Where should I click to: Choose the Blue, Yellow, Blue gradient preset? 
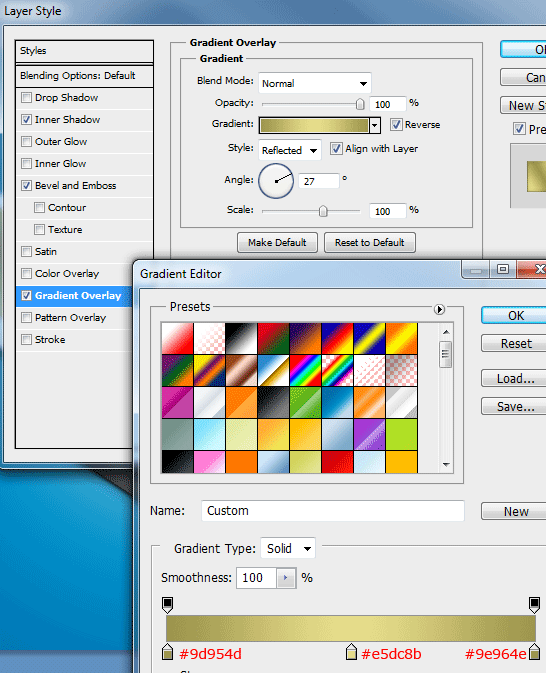pos(369,339)
